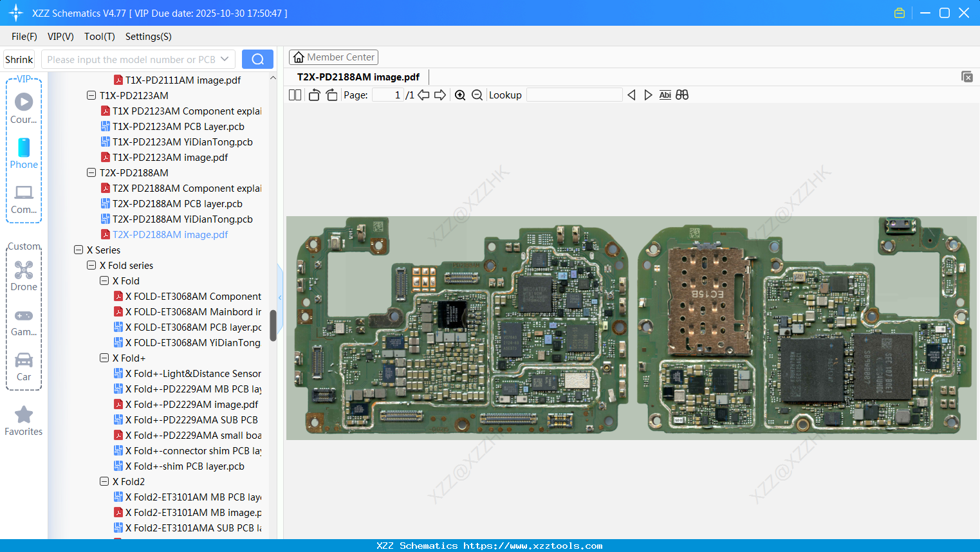The image size is (980, 552).
Task: Click PDF icon of T1X-PD2111AM image.pdf
Action: (x=118, y=80)
